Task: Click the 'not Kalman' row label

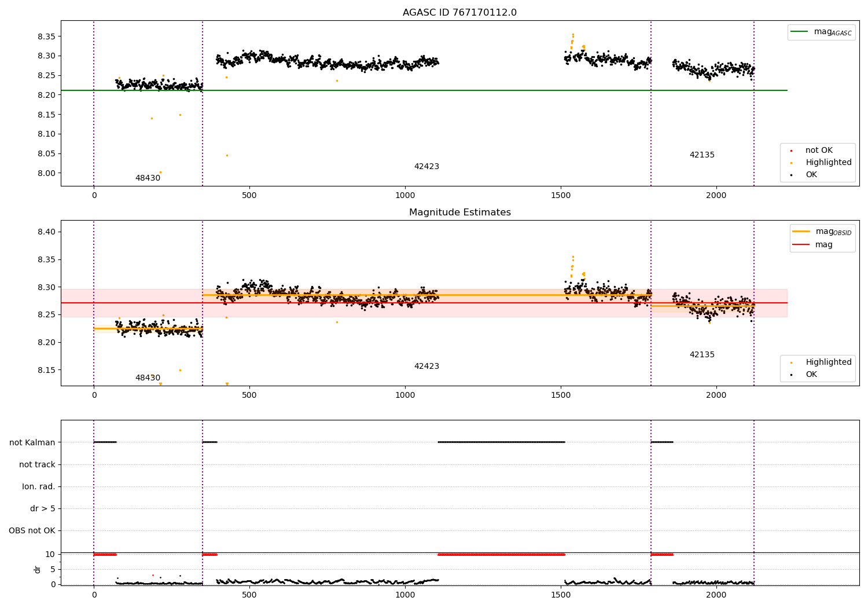Action: coord(32,442)
